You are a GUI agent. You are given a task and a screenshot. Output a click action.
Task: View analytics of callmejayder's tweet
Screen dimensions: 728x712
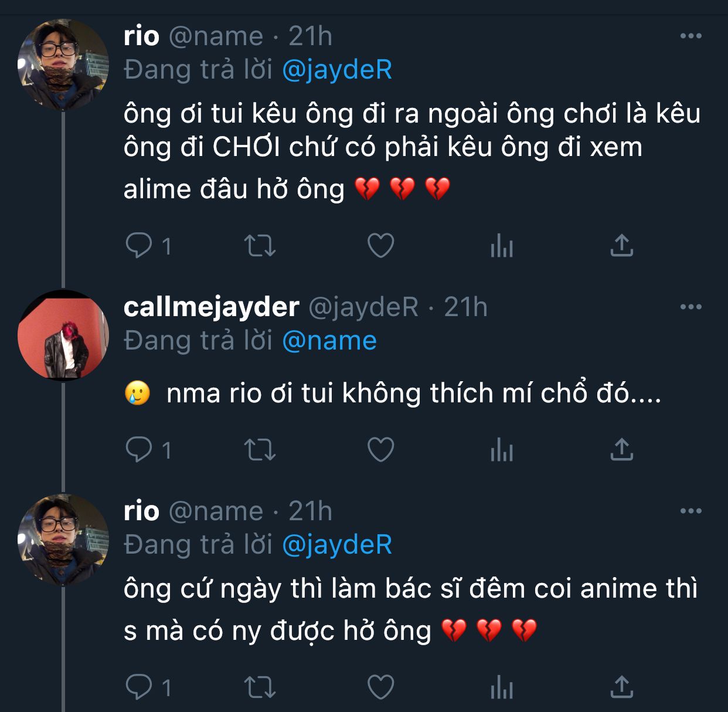pyautogui.click(x=501, y=450)
